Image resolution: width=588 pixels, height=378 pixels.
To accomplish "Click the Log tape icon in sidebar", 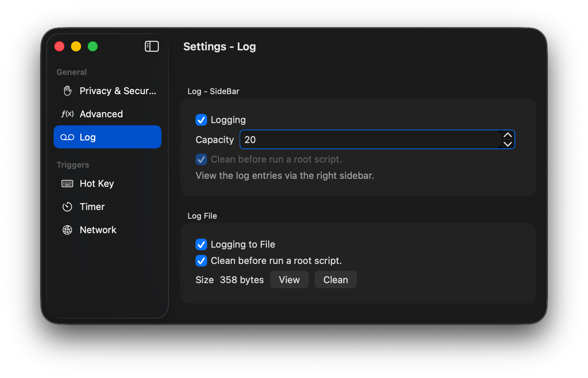I will tap(67, 137).
